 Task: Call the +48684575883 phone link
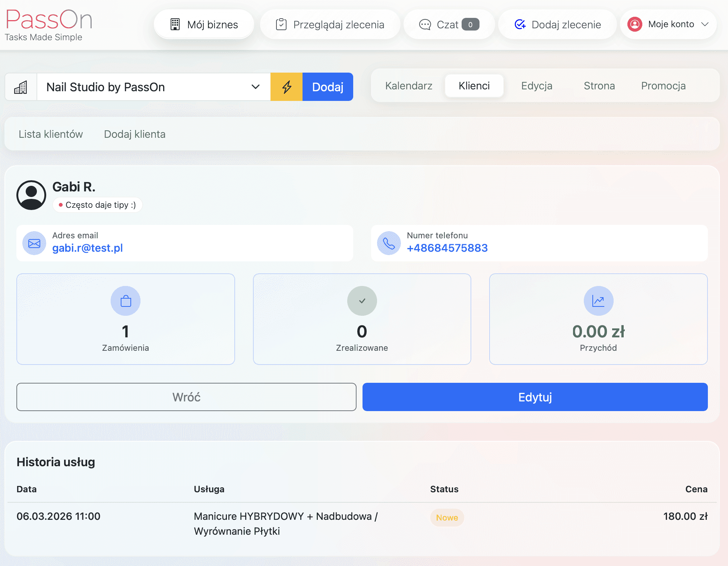click(x=447, y=248)
